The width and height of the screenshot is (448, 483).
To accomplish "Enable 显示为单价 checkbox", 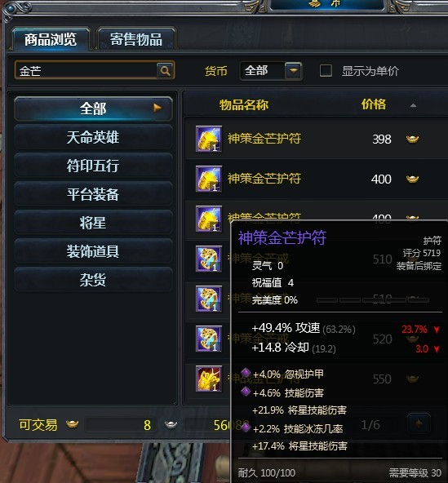I will (x=326, y=70).
